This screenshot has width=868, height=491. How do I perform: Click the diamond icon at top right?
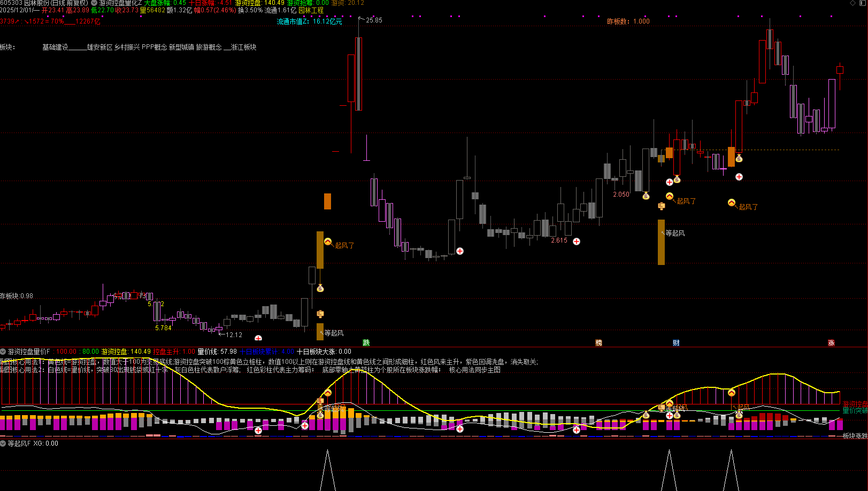853,3
